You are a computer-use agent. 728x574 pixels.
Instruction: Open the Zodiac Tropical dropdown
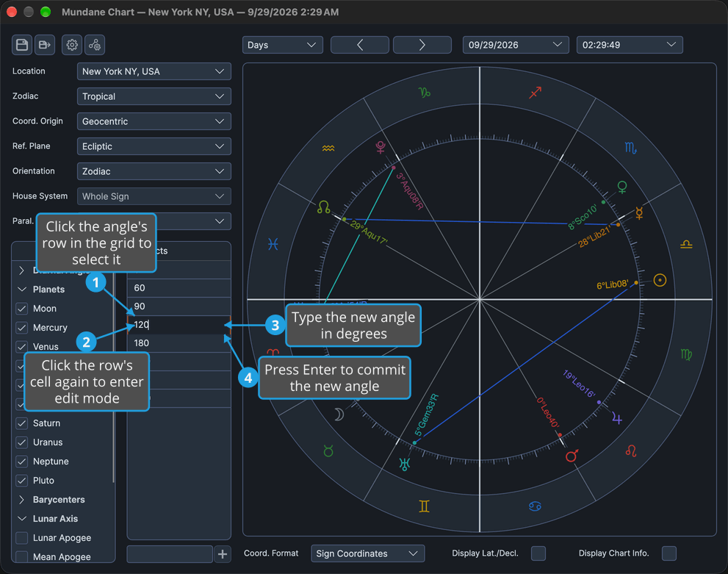click(154, 96)
